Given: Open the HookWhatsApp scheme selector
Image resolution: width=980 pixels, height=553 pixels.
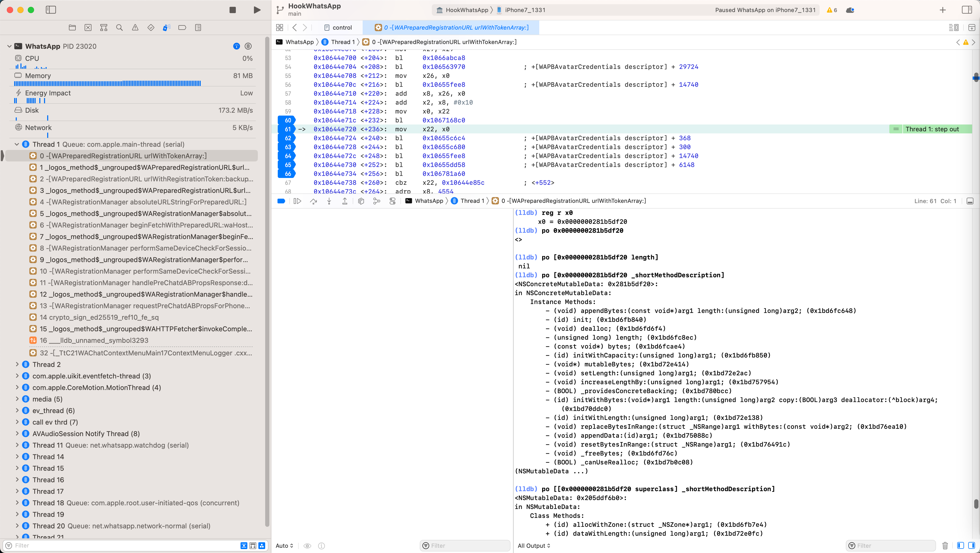Looking at the screenshot, I should [462, 10].
